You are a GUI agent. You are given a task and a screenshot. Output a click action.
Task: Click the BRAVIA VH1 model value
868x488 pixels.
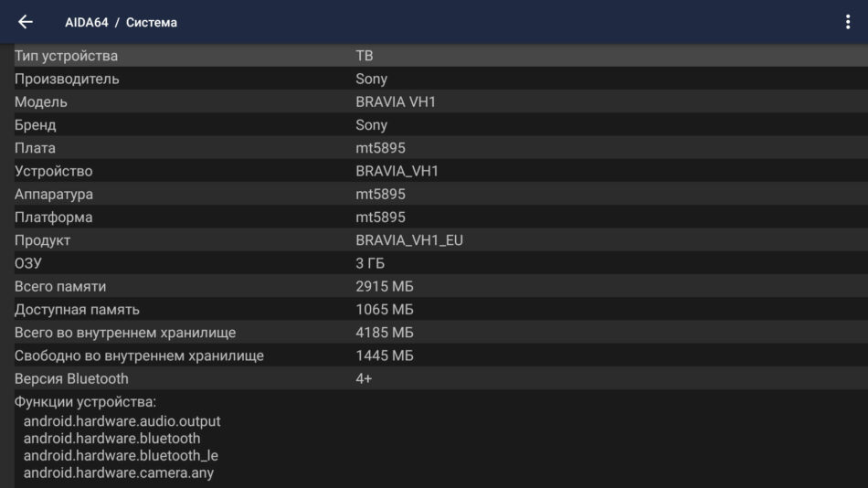pos(396,102)
